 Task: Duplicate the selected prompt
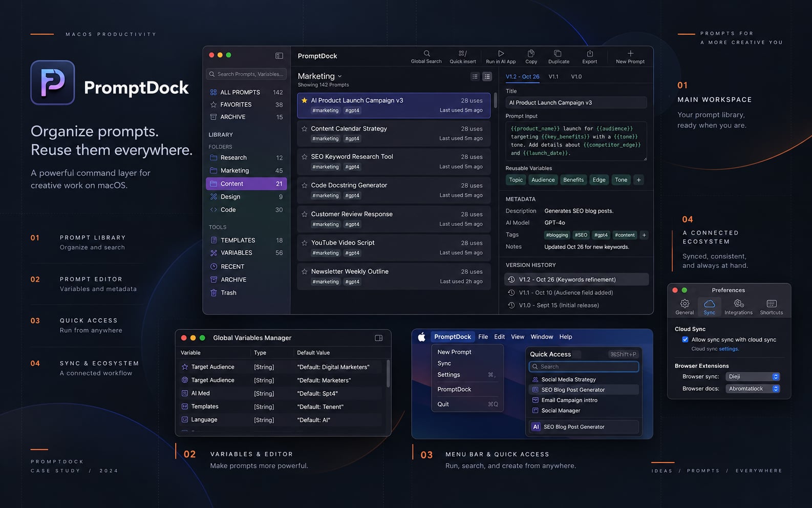point(559,56)
